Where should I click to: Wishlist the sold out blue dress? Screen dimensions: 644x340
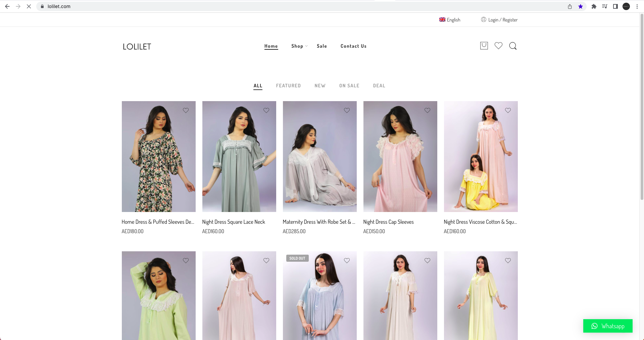(x=347, y=260)
